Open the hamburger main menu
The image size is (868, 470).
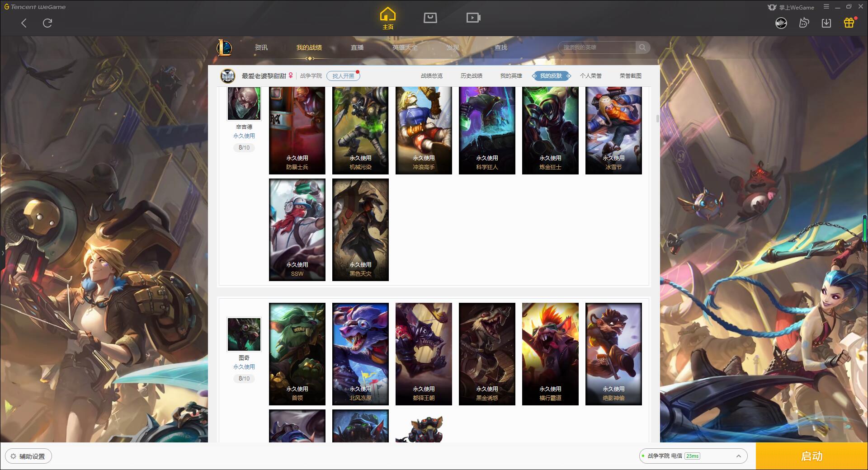coord(826,7)
